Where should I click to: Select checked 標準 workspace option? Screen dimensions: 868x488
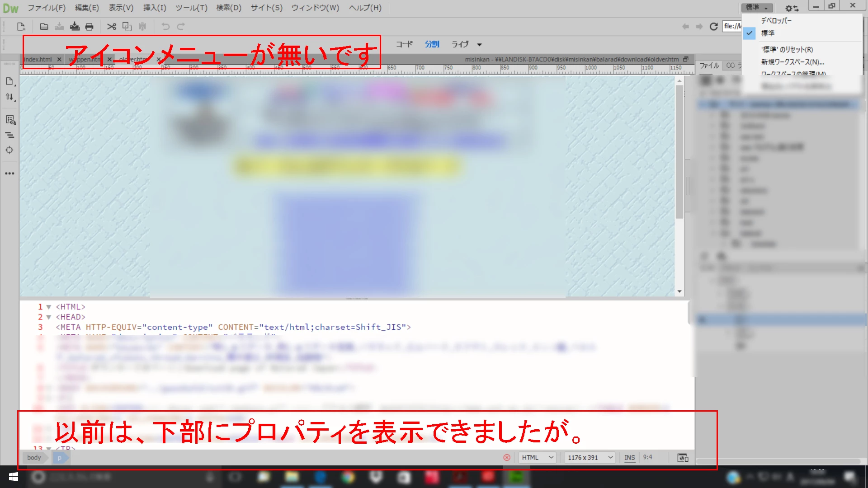pos(768,33)
